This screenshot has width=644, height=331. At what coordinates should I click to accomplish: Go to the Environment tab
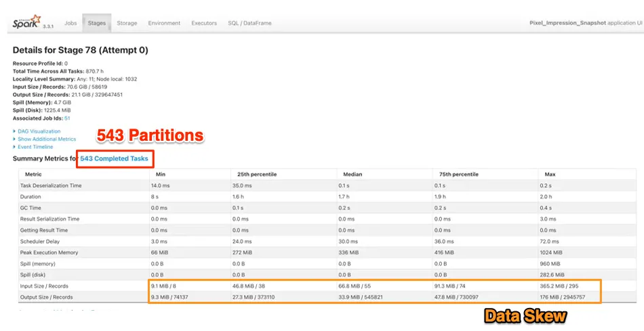[x=164, y=23]
